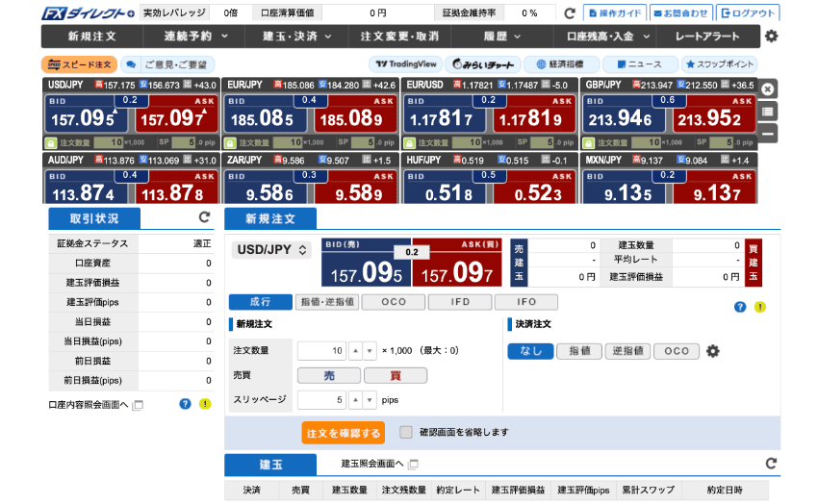Open the 新規注文 menu in the navigation bar

tap(92, 37)
